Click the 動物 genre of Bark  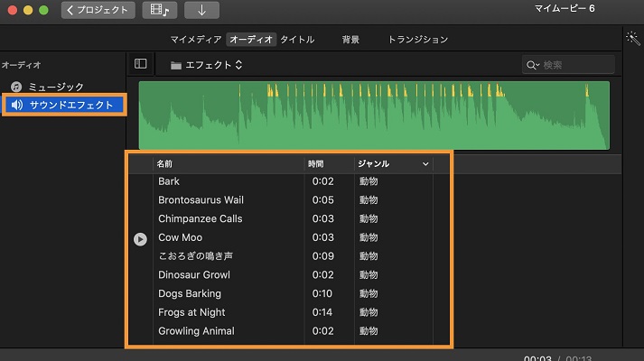(369, 181)
